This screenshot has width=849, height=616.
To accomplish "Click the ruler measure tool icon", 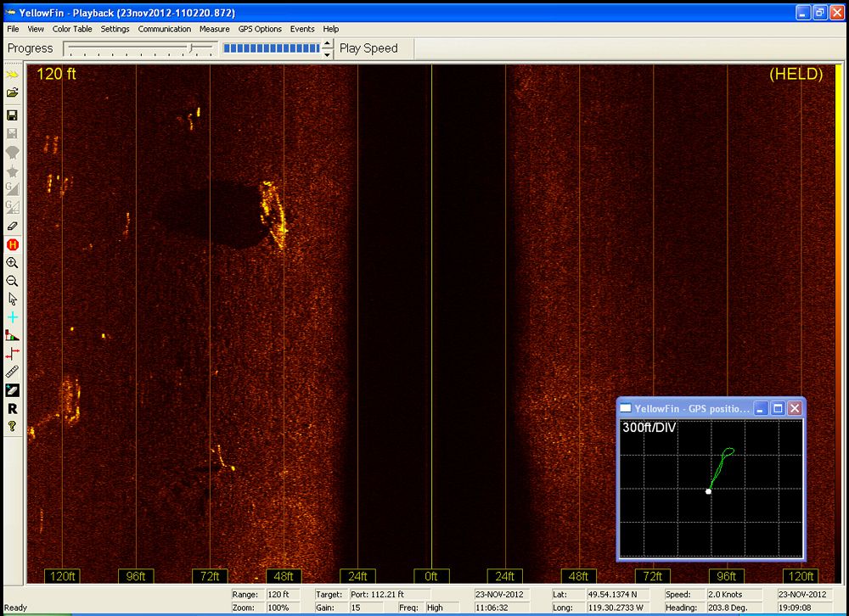I will 12,372.
